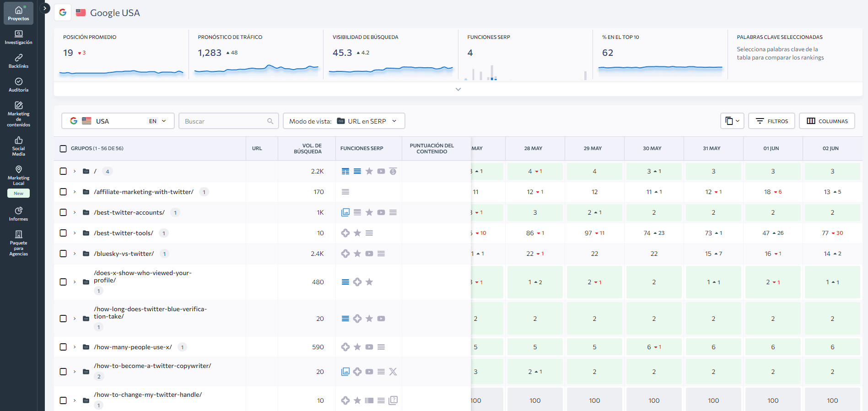Click the 01 JUN cell showing 47

[x=773, y=233]
